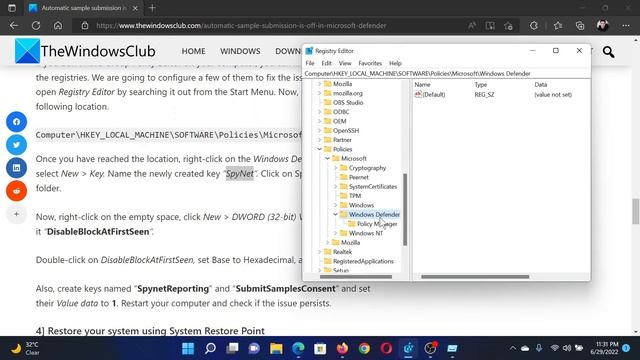640x360 pixels.
Task: Open Registry Editor View menu
Action: pyautogui.click(x=345, y=63)
